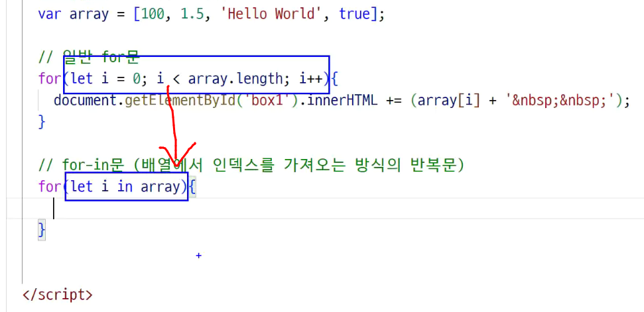This screenshot has height=312, width=644.
Task: Click the '// 일반 for문' comment
Action: (x=89, y=58)
